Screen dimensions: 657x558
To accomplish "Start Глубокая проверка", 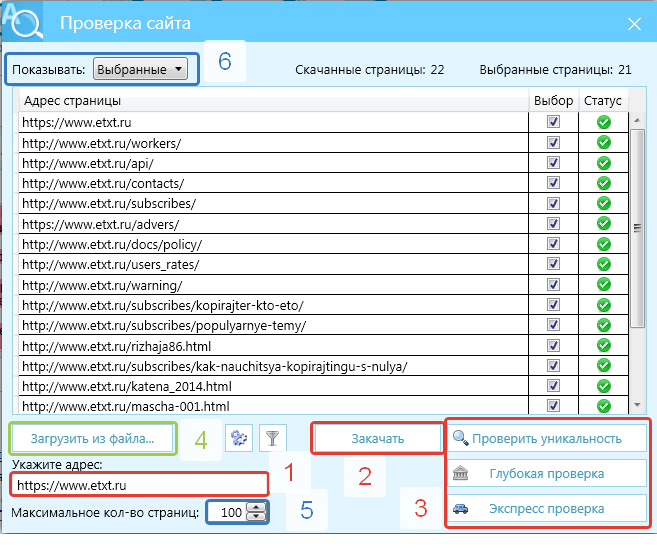I will pyautogui.click(x=547, y=474).
